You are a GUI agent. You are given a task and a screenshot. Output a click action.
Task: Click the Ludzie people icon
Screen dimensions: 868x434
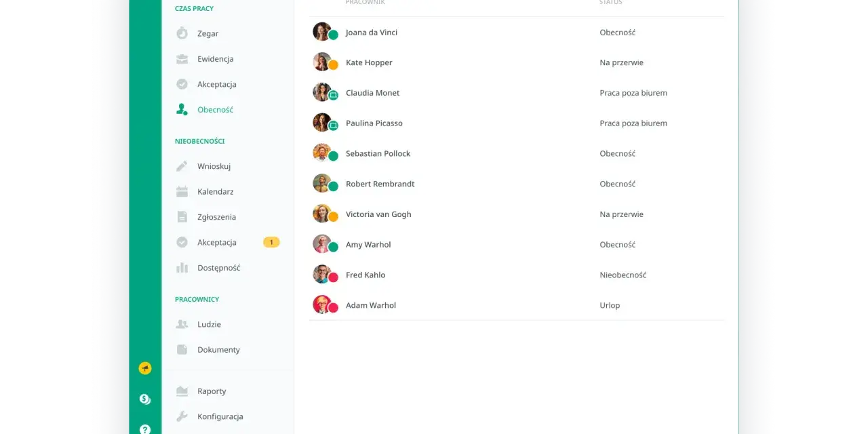pos(182,324)
